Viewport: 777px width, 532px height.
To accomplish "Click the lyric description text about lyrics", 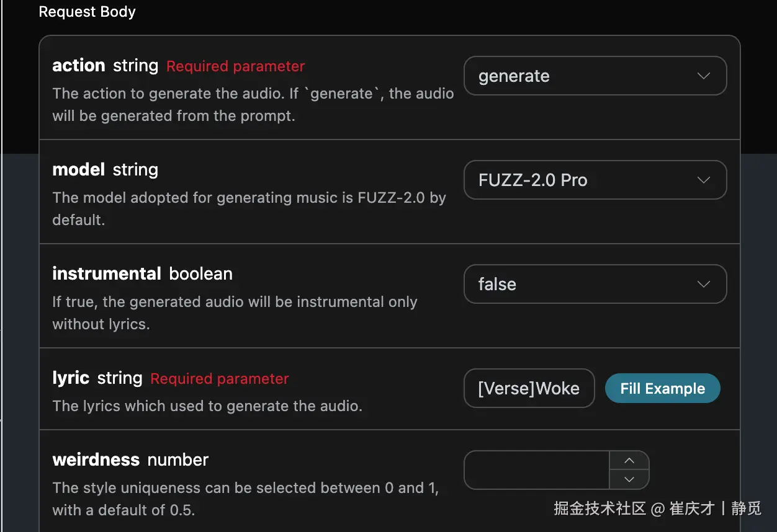I will click(x=207, y=406).
